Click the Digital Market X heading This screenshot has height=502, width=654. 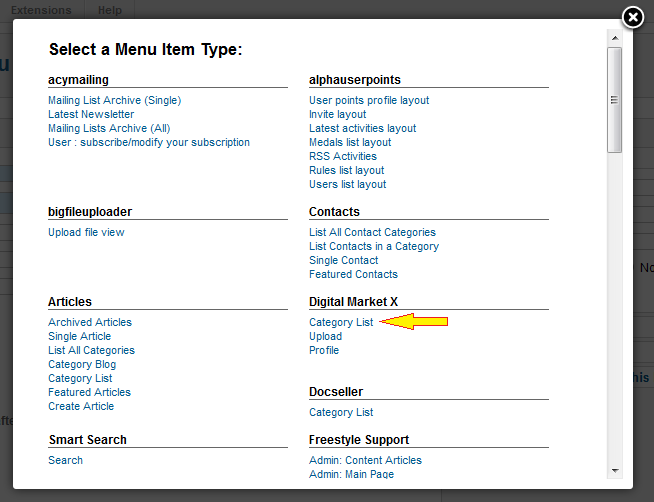pos(354,302)
